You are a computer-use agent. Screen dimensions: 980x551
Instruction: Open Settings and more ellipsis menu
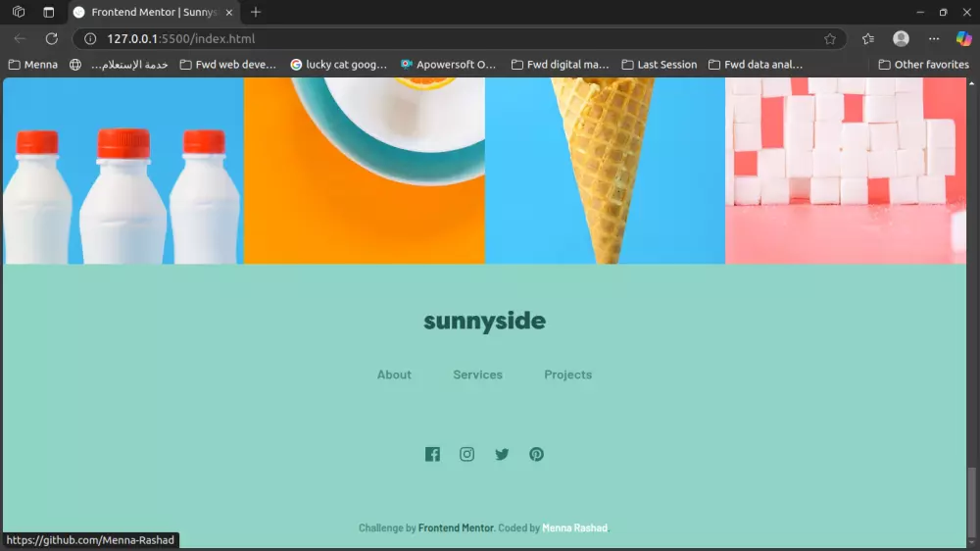click(934, 39)
